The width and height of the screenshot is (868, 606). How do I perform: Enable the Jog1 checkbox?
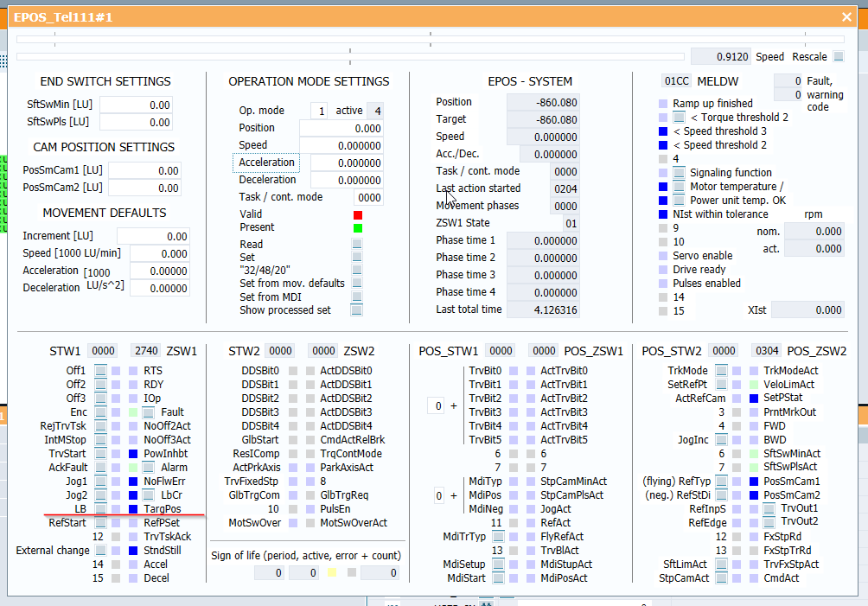pyautogui.click(x=100, y=481)
